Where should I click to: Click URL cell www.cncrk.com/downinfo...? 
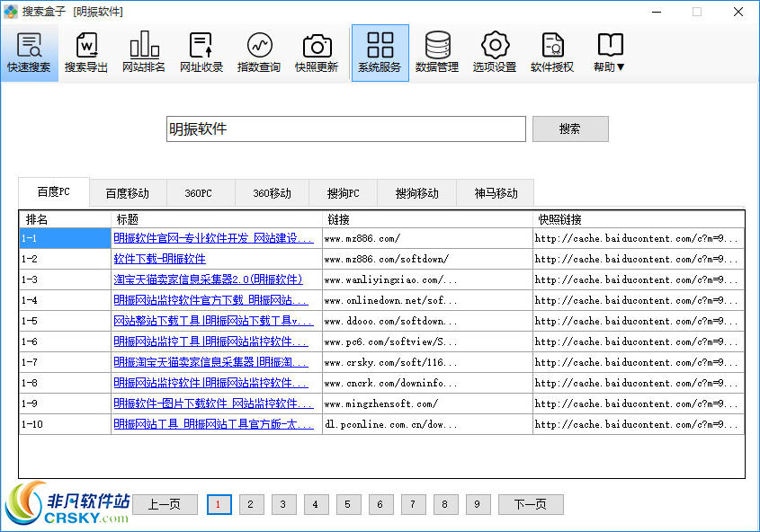coord(427,383)
